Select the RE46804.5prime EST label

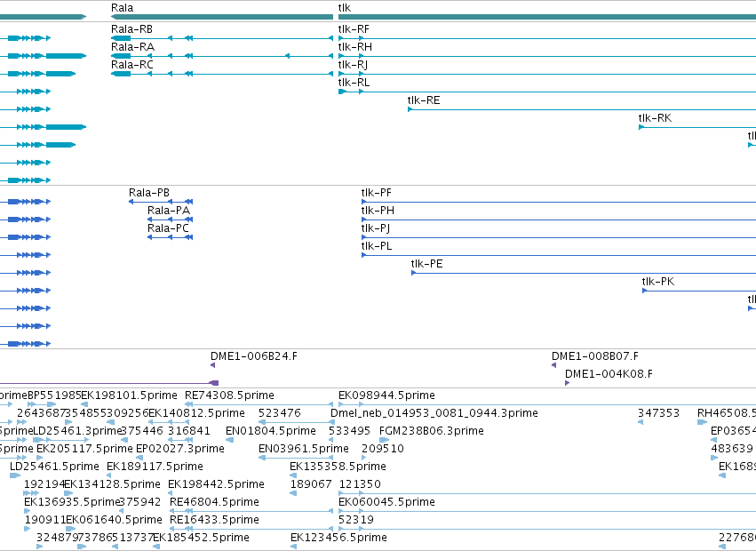pyautogui.click(x=215, y=502)
